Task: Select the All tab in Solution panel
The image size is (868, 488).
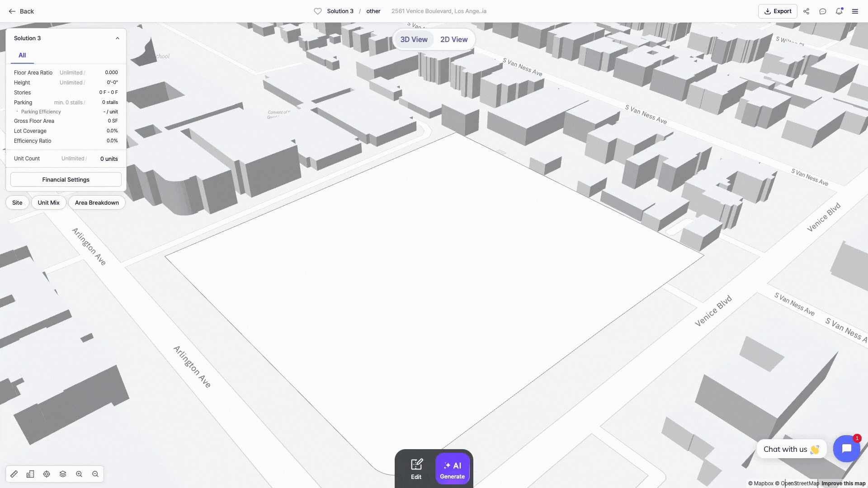Action: pyautogui.click(x=22, y=55)
